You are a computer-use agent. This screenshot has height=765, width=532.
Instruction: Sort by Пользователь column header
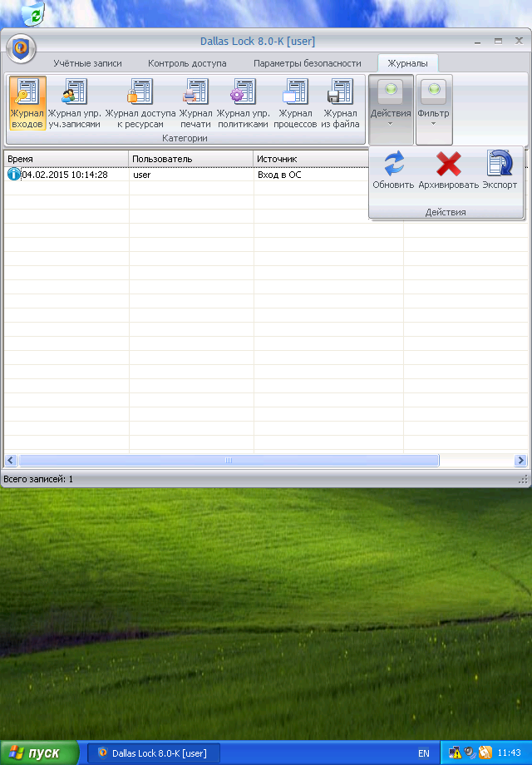[x=191, y=159]
